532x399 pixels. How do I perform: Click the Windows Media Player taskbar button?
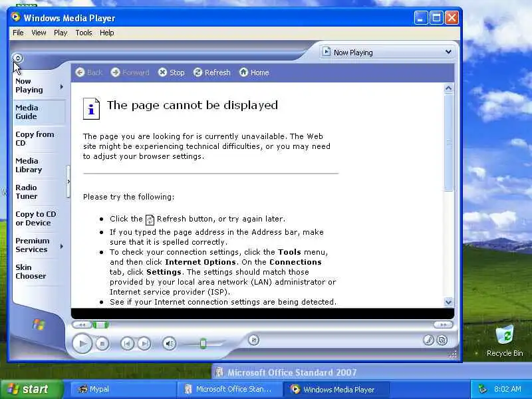click(x=336, y=389)
